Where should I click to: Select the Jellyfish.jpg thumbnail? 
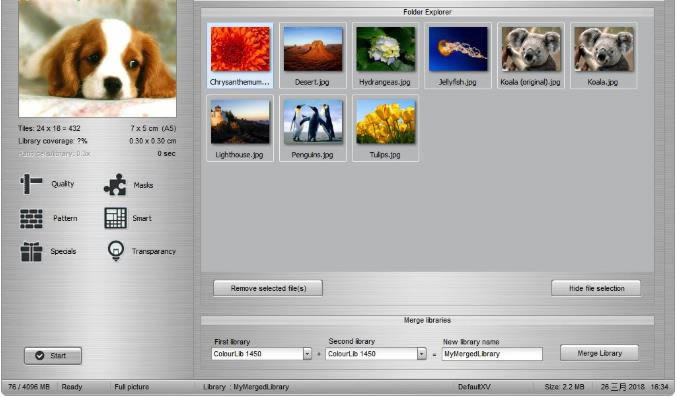tap(458, 55)
